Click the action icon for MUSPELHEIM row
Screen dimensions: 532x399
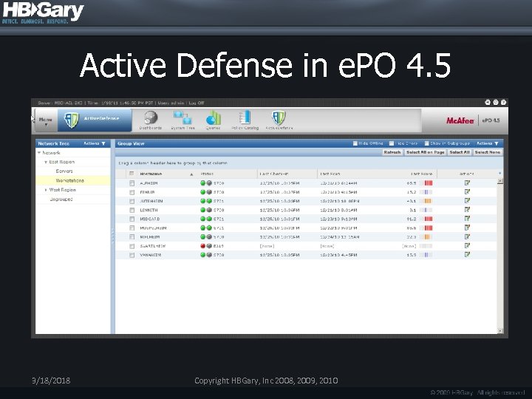click(x=467, y=228)
